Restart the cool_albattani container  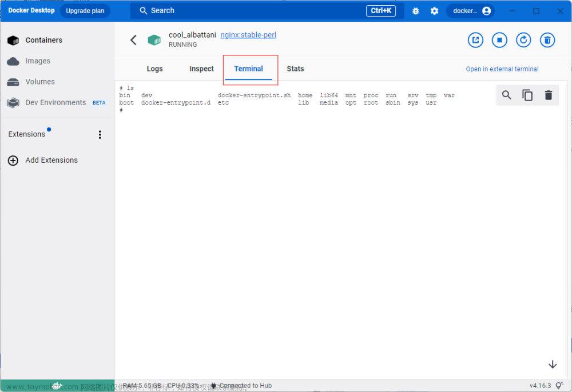(523, 40)
